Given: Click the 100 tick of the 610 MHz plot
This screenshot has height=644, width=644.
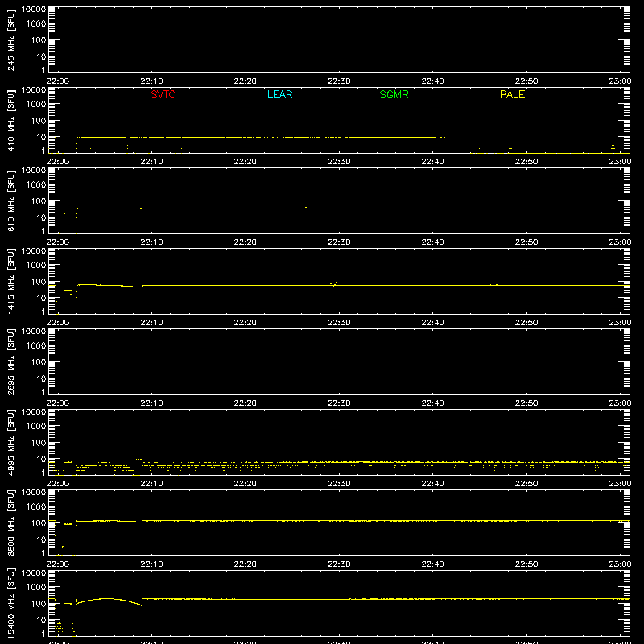Looking at the screenshot, I should [39, 200].
